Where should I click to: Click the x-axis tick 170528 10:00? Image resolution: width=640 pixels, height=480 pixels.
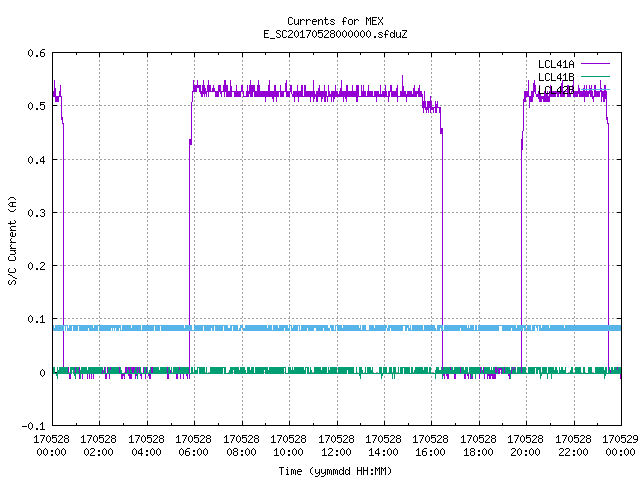click(288, 446)
